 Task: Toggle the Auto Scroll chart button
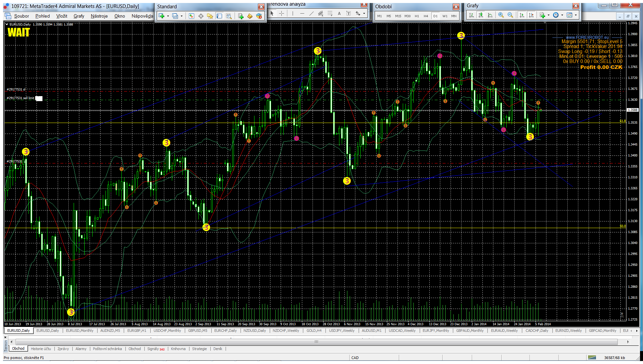point(522,15)
